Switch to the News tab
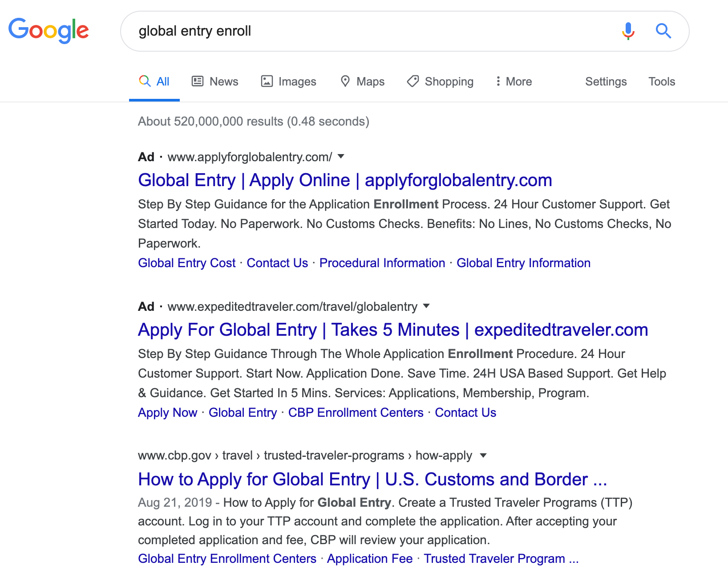 click(x=215, y=81)
